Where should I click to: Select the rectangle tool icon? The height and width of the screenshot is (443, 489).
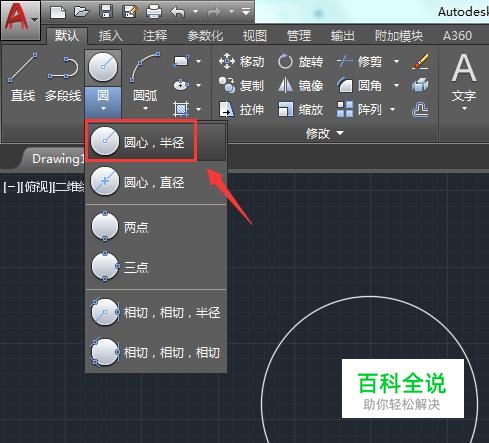(x=180, y=62)
